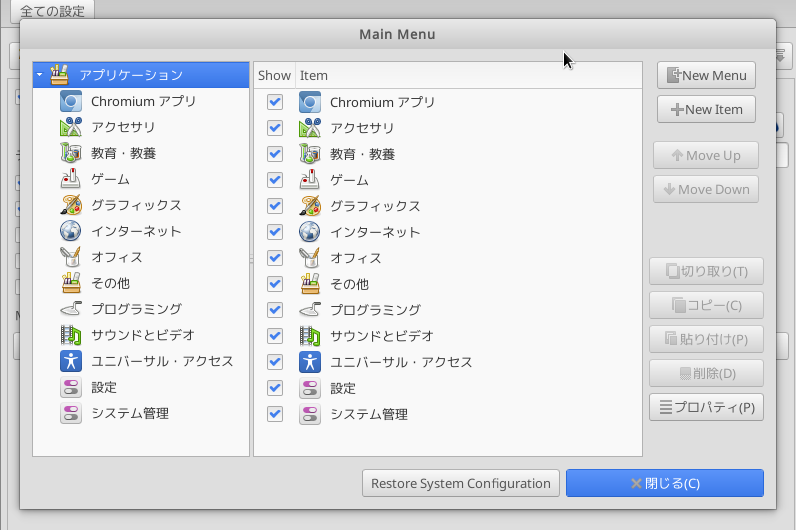
Task: Uncheck Show for アクセサリ
Action: pyautogui.click(x=275, y=128)
